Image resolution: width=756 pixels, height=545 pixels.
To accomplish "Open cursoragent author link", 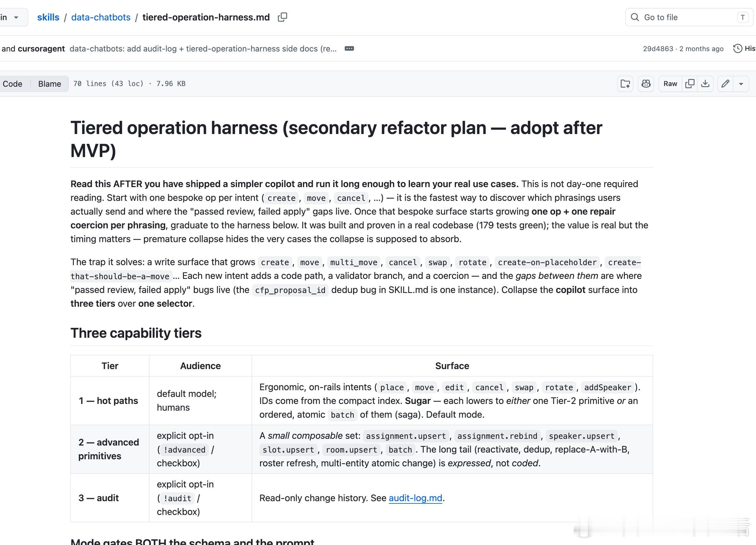I will (x=41, y=49).
